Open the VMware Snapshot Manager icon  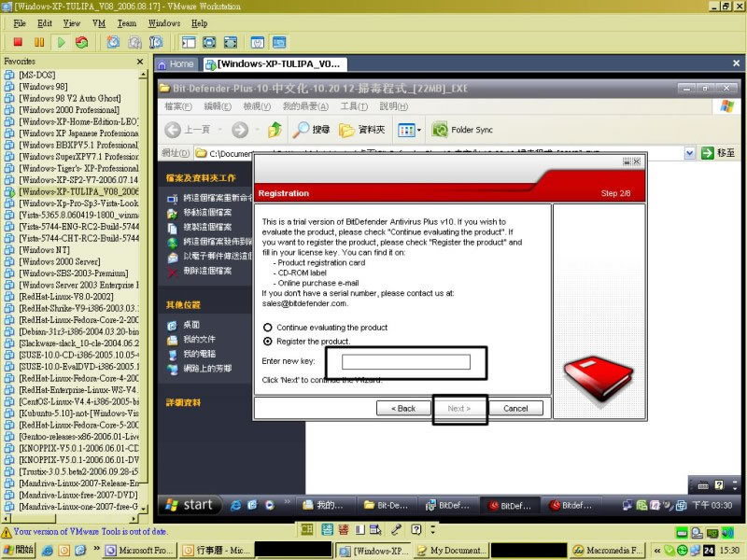click(156, 42)
